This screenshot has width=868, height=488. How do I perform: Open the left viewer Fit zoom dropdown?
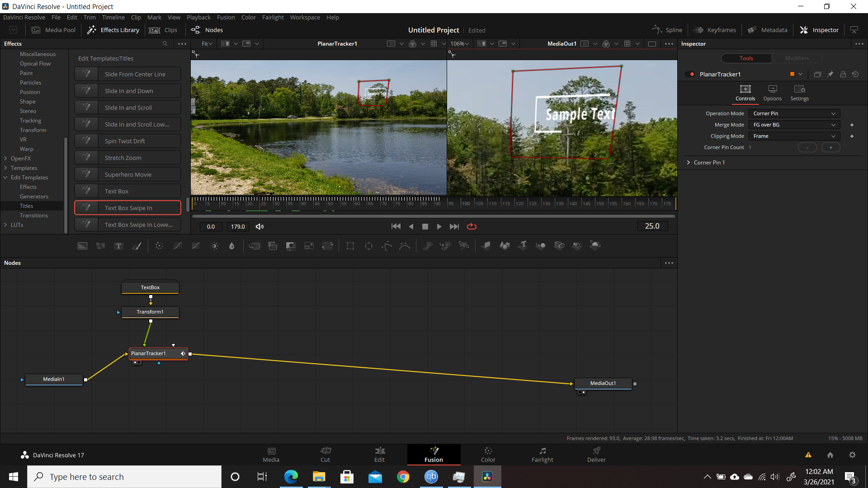(x=207, y=44)
